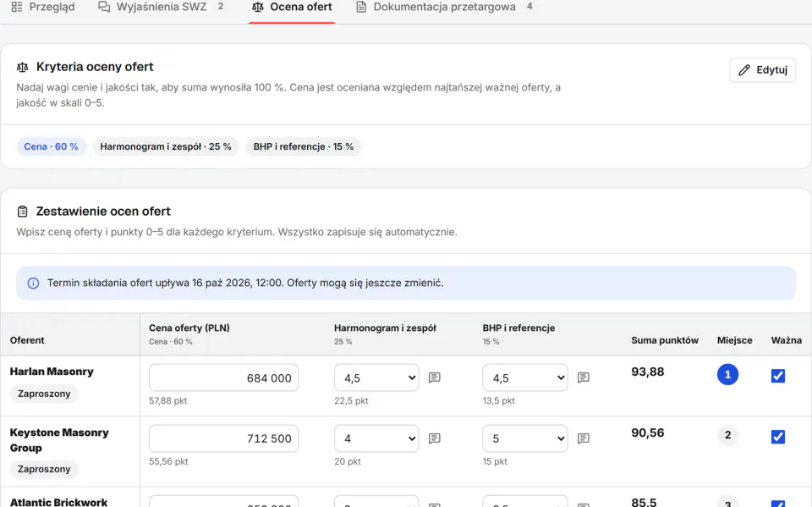Click the Cena oferty (PLN) column header
The image size is (812, 507).
189,328
